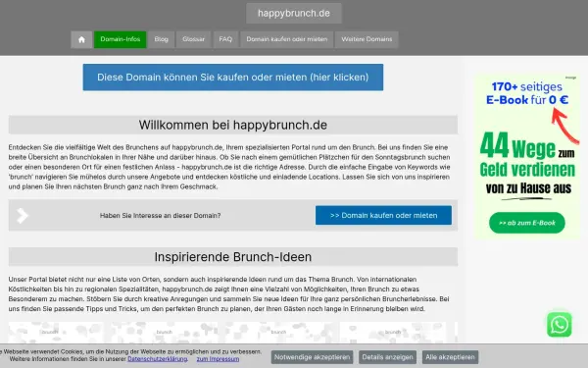This screenshot has height=368, width=588.
Task: Open the FAQ menu item
Action: coord(225,39)
